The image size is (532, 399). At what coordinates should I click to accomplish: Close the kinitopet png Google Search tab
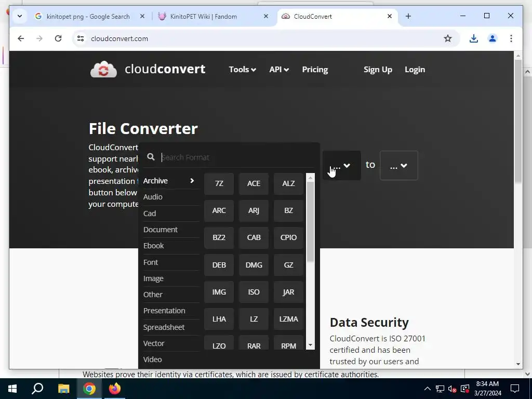pos(142,16)
